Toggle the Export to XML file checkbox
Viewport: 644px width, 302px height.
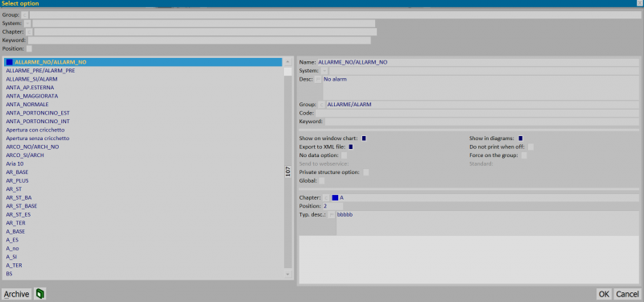351,147
